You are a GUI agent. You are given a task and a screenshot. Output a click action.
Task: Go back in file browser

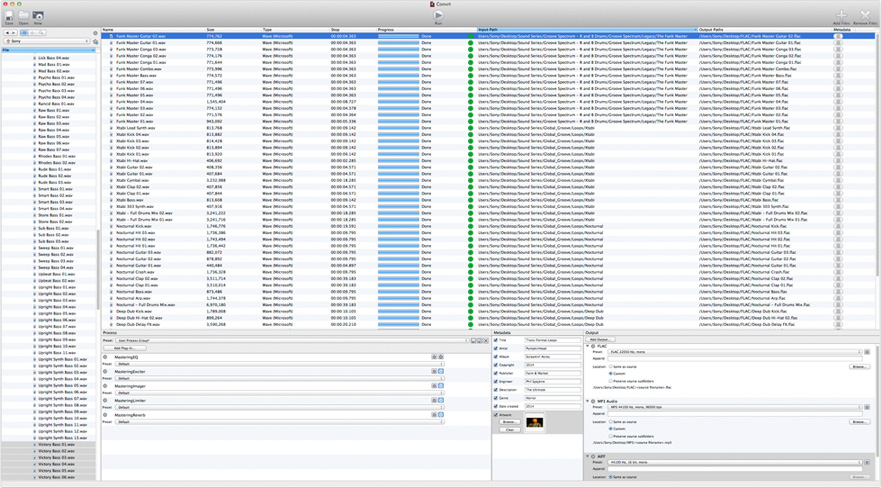point(7,33)
